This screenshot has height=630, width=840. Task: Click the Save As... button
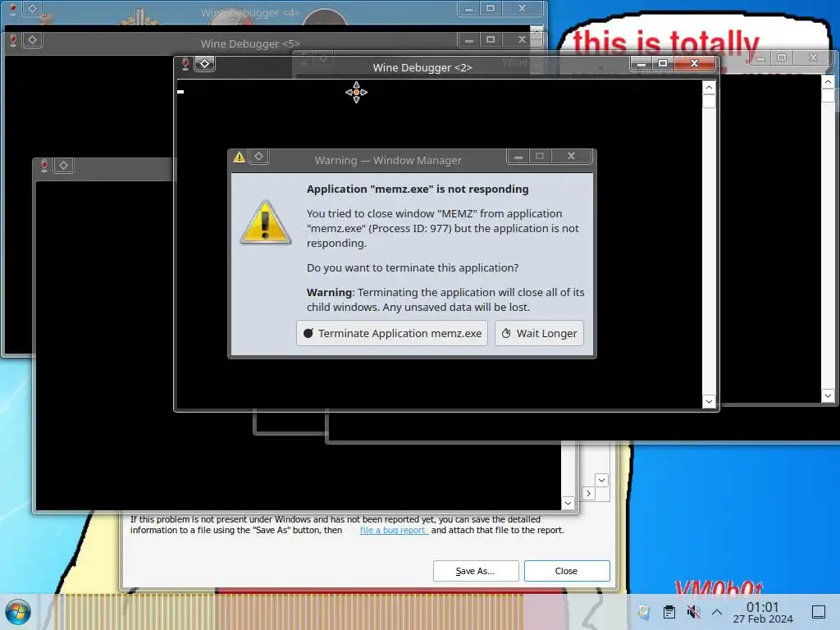476,571
